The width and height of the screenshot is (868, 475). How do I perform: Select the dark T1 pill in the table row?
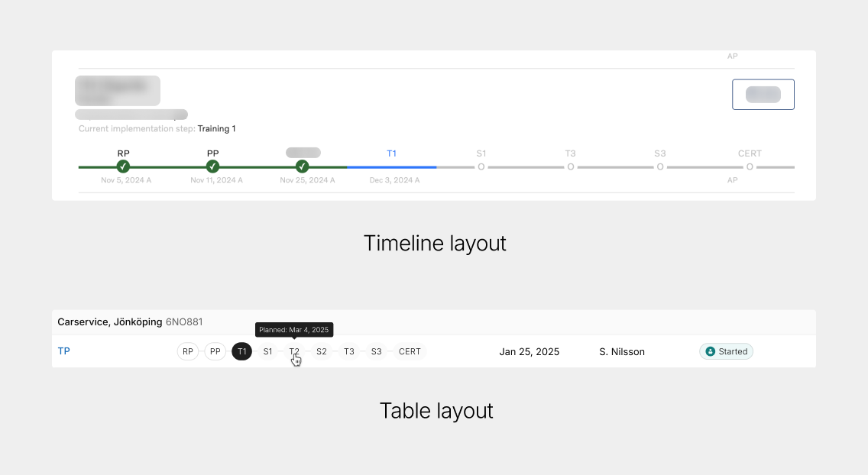[x=241, y=351]
